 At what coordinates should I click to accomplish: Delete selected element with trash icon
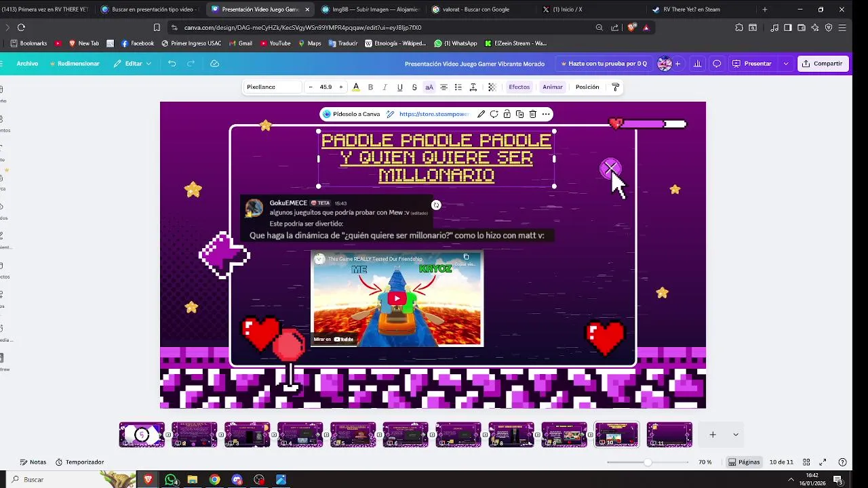533,114
